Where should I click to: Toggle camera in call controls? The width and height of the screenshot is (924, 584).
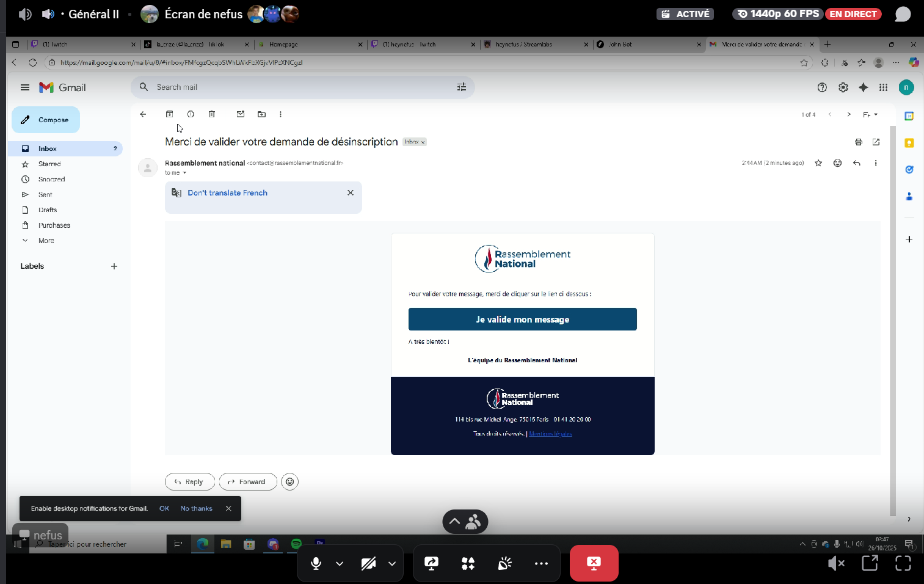click(x=368, y=563)
